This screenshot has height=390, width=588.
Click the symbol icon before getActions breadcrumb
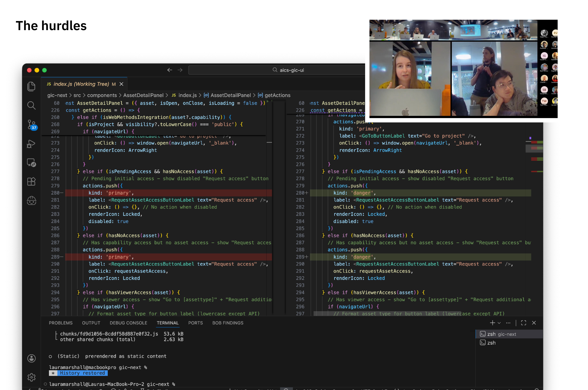(260, 95)
